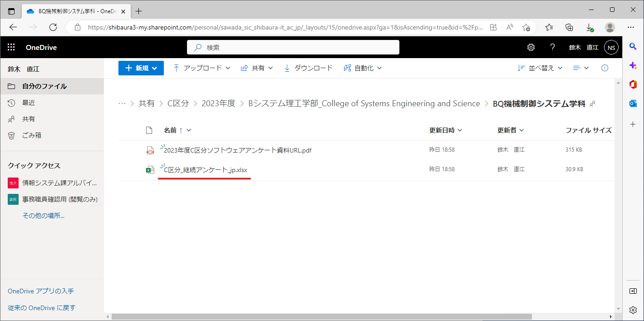Open 事務職員確認用 (閲覧のみ) quick access item
This screenshot has height=321, width=644.
pos(52,199)
